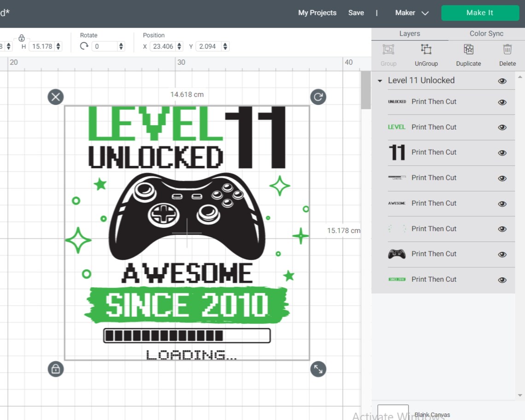Click the rotate handle on the selection
525x420 pixels.
point(318,97)
